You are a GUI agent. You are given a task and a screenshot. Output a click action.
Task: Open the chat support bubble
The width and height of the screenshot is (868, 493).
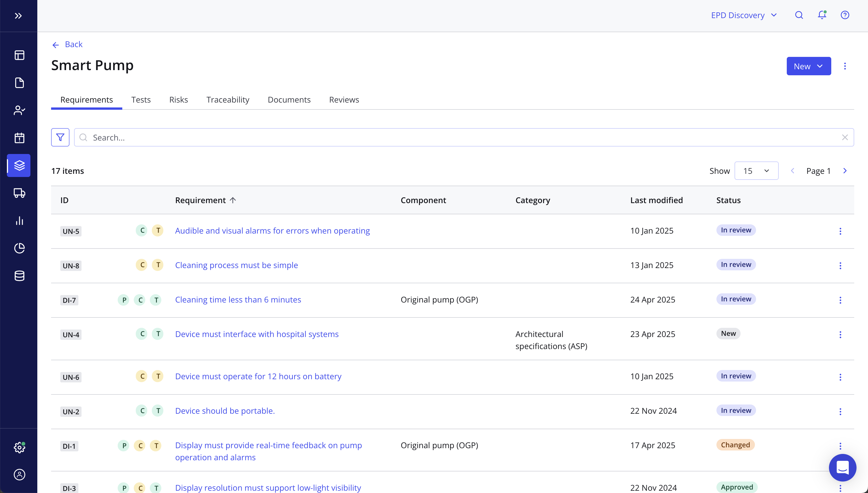(842, 468)
